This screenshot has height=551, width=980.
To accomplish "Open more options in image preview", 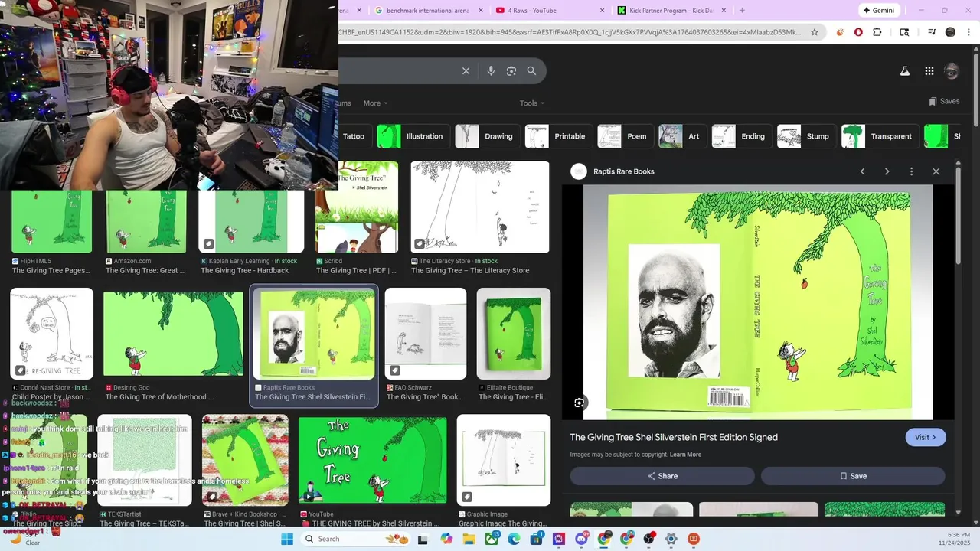I will tap(911, 171).
